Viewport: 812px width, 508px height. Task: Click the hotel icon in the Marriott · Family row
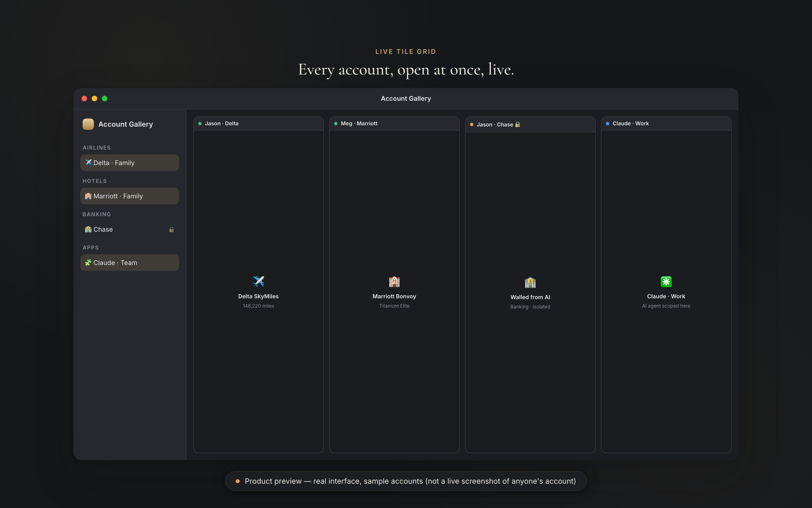[x=88, y=196]
